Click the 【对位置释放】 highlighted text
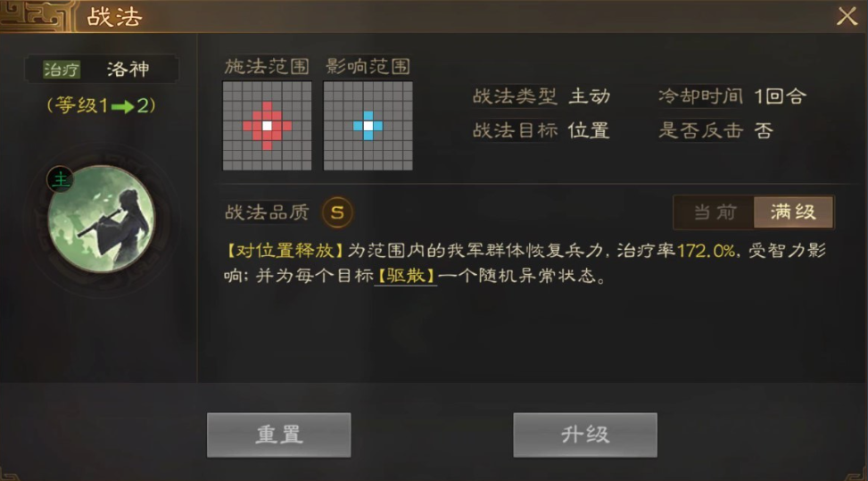Image resolution: width=868 pixels, height=481 pixels. point(285,251)
